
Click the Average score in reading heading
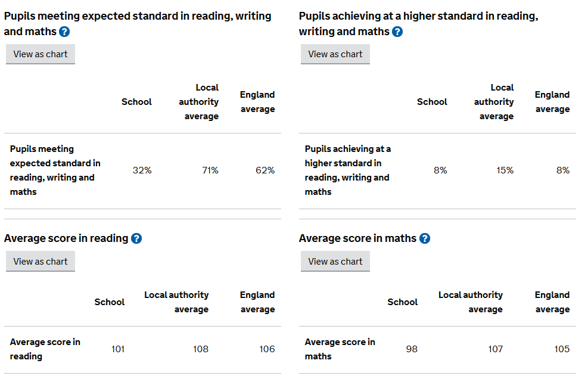click(x=66, y=238)
